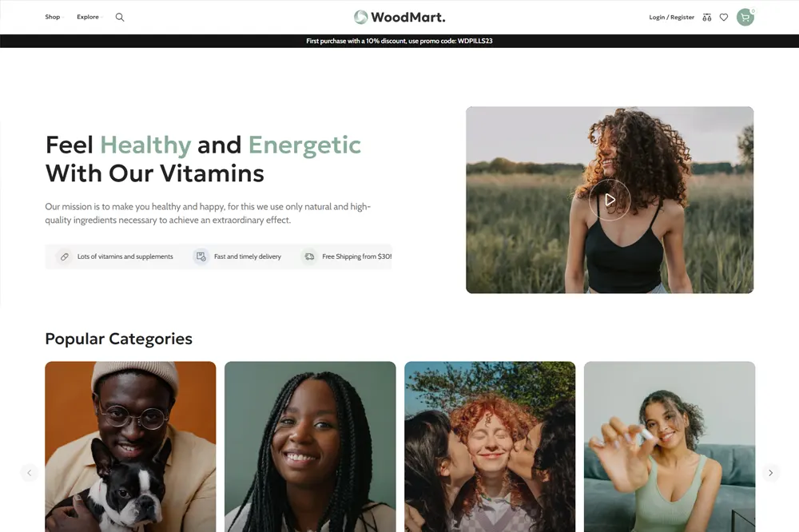Open the search magnifier icon
The height and width of the screenshot is (532, 799).
[x=120, y=18]
